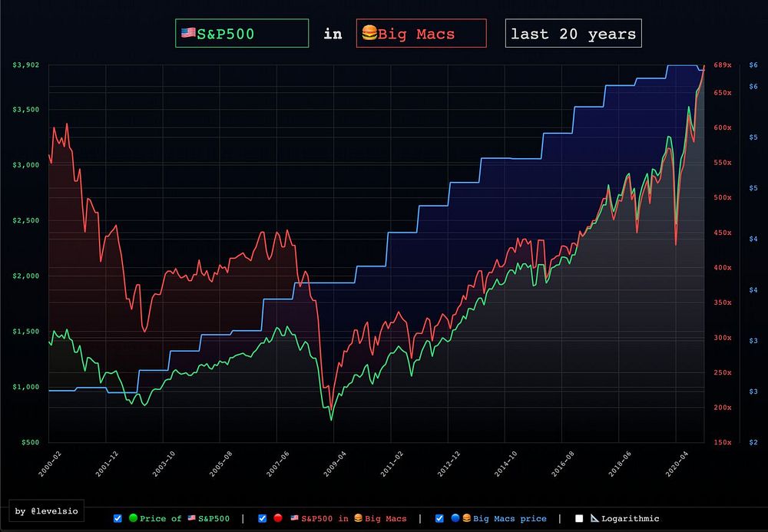Click the $2,000 left axis label

[25, 276]
